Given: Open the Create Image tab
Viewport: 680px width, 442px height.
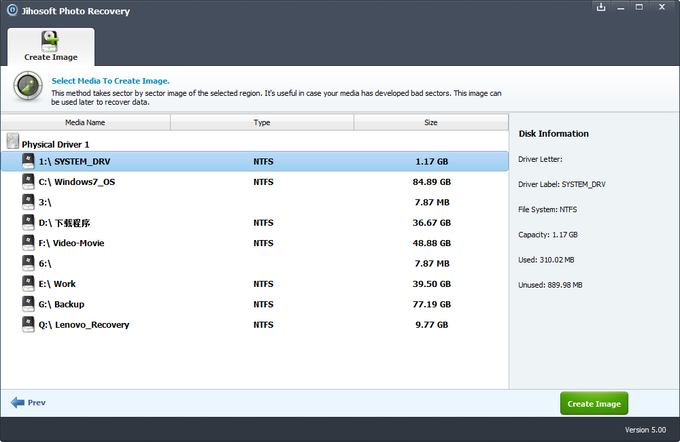Looking at the screenshot, I should click(51, 47).
